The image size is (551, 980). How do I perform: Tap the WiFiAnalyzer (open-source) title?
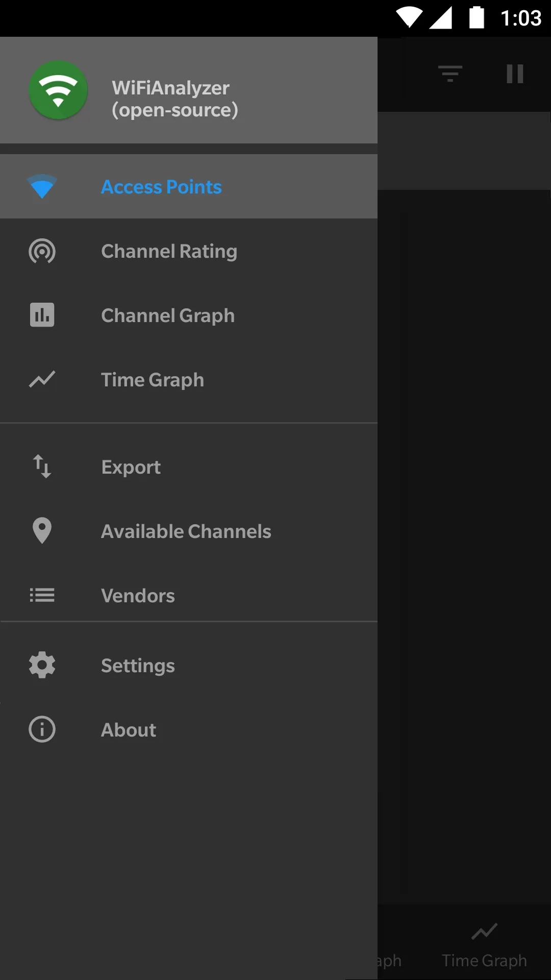coord(174,99)
